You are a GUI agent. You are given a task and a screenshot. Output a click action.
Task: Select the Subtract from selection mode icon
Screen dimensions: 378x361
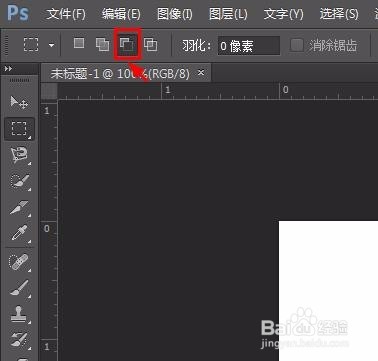point(127,44)
